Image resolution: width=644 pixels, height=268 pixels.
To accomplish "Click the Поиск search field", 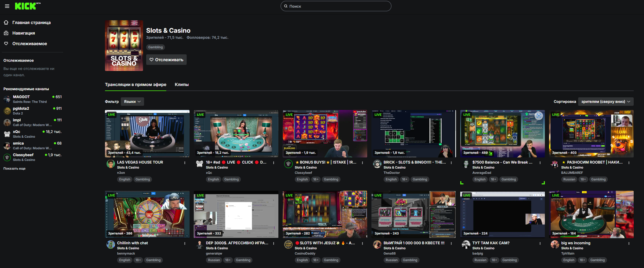I will [x=336, y=6].
